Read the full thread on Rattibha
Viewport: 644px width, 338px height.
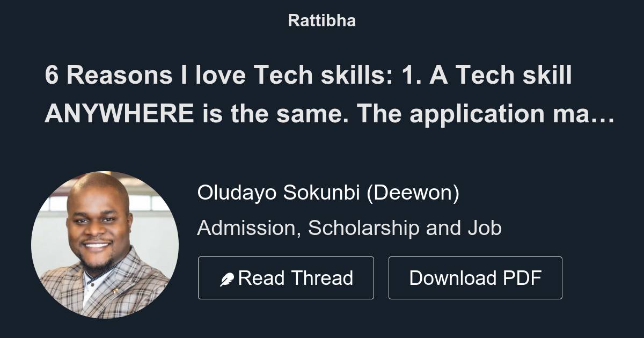point(286,278)
